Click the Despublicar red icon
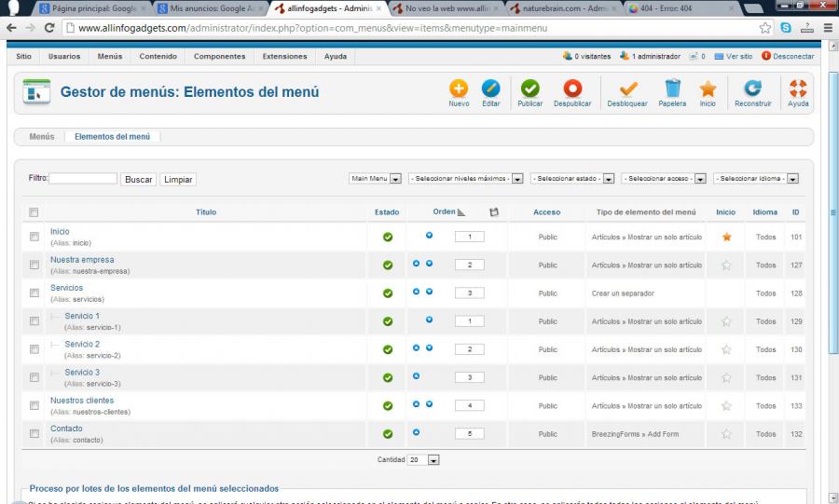This screenshot has width=839, height=504. click(572, 89)
